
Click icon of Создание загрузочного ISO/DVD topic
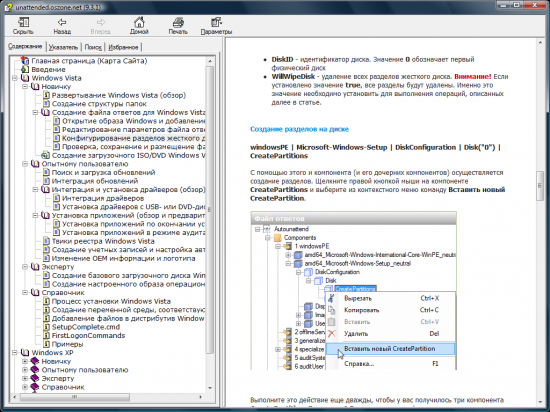pyautogui.click(x=46, y=155)
